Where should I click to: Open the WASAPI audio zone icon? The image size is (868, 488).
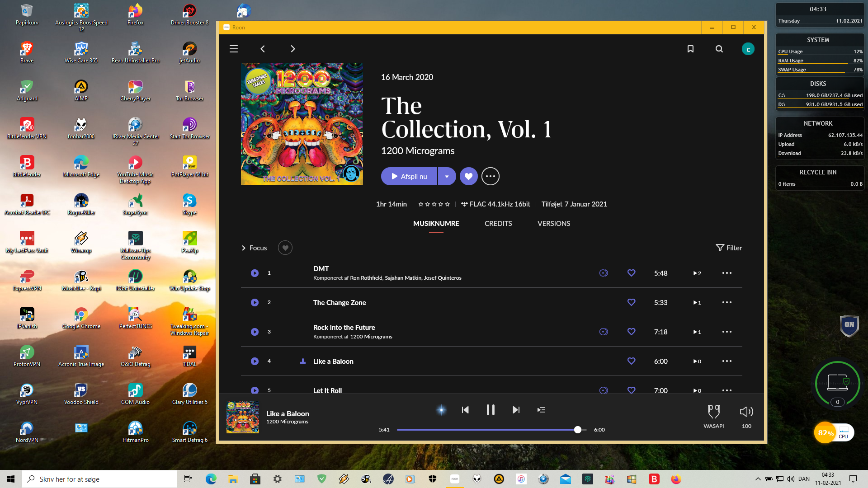pos(713,412)
